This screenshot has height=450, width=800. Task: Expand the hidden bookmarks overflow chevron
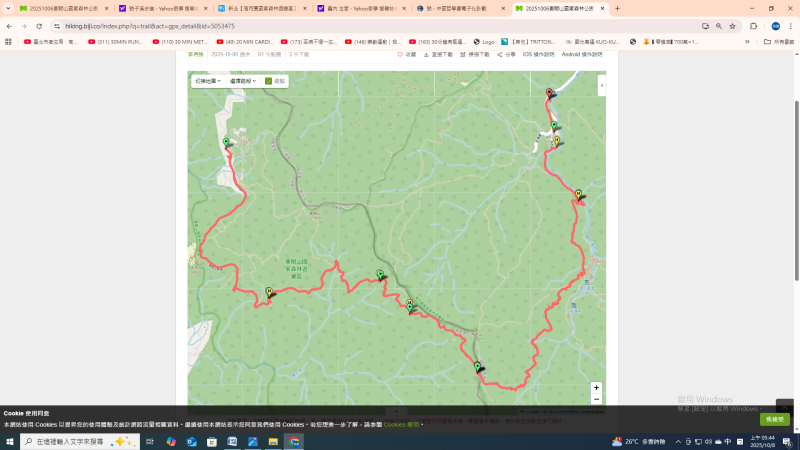[747, 42]
